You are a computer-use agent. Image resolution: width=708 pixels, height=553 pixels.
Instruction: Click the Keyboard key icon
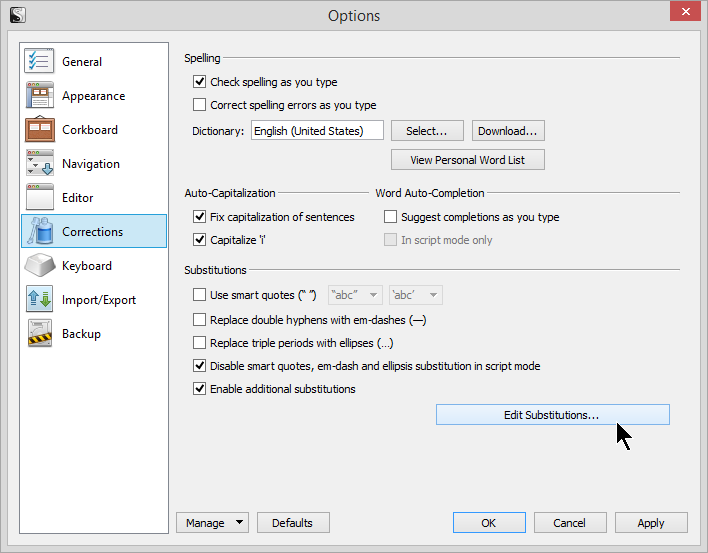coord(39,266)
